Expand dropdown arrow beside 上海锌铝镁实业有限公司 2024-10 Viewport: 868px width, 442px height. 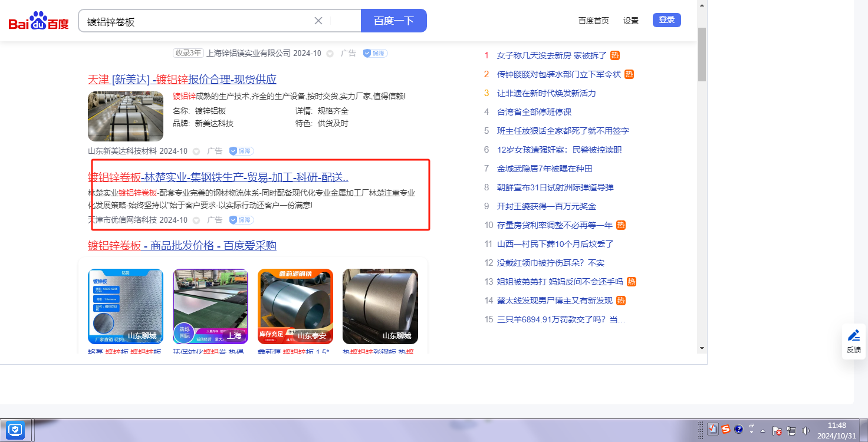click(x=330, y=54)
